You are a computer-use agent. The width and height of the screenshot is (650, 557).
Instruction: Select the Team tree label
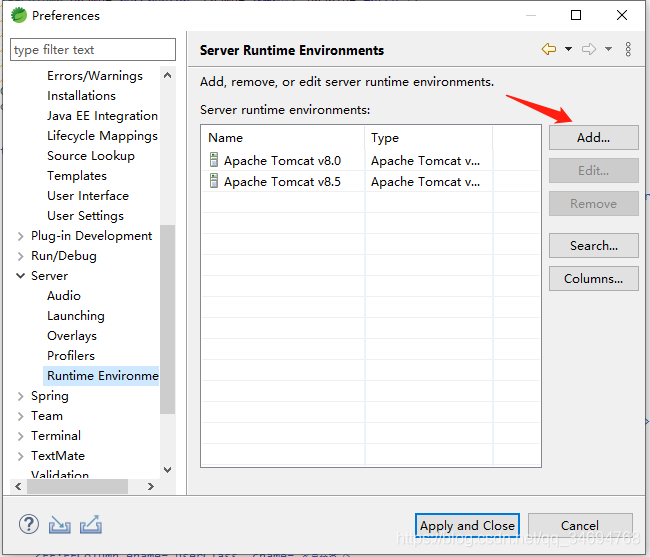coord(47,416)
